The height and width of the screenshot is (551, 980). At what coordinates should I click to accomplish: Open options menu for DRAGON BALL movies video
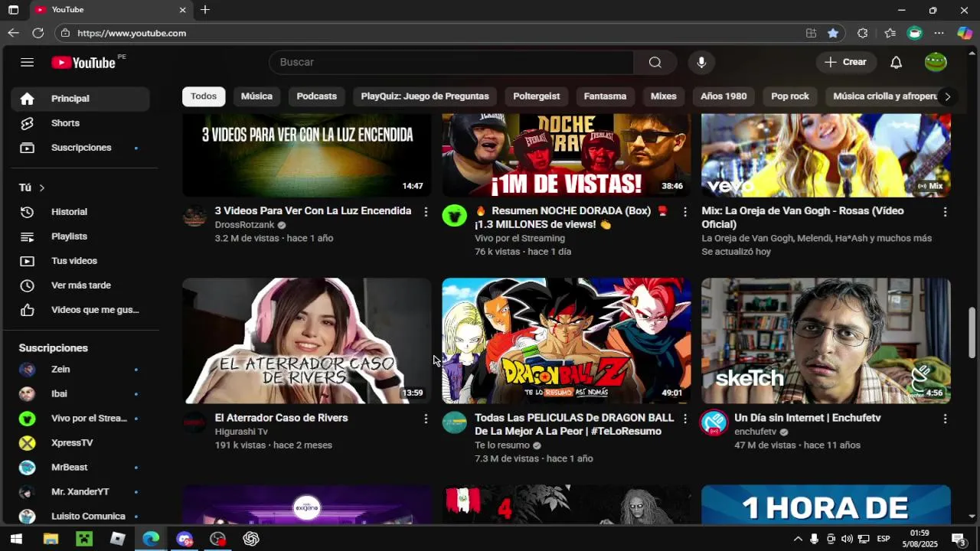(x=685, y=419)
